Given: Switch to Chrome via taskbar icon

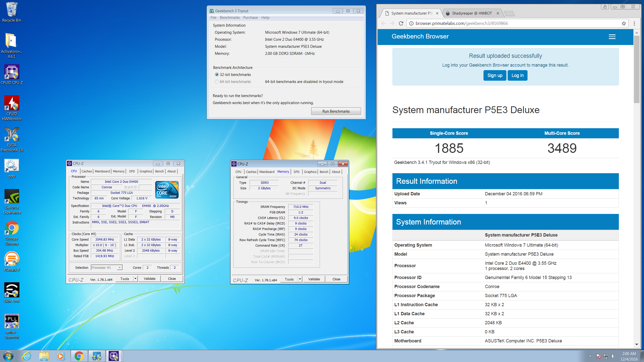Looking at the screenshot, I should 79,356.
